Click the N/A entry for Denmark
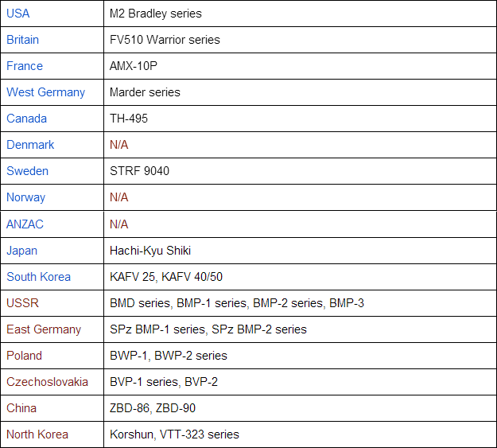 point(118,145)
